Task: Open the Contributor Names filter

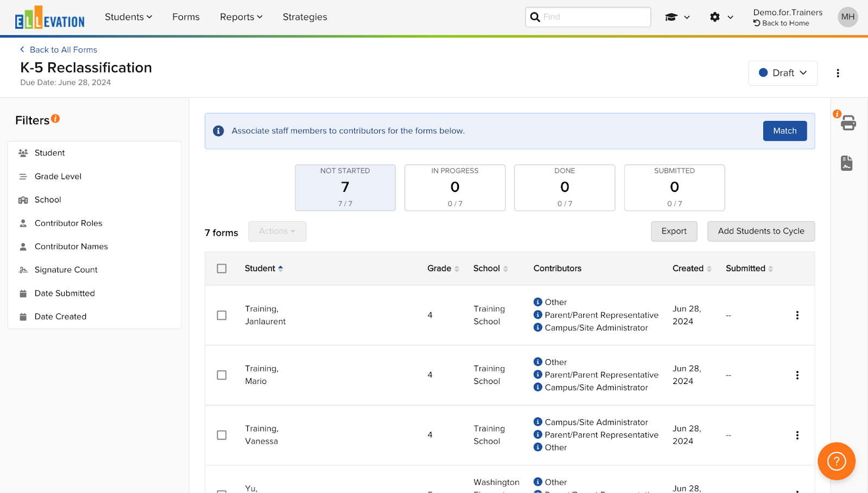Action: [x=94, y=246]
